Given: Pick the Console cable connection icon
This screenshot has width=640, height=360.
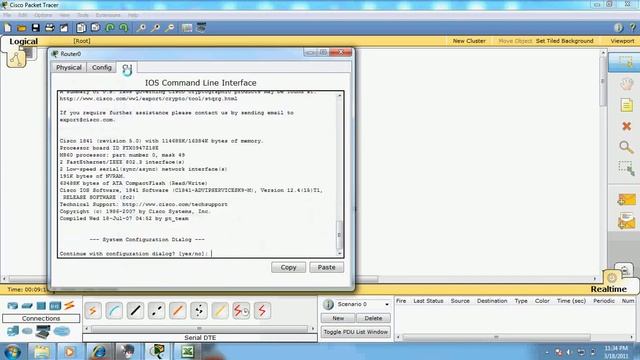Looking at the screenshot, I should (x=114, y=311).
